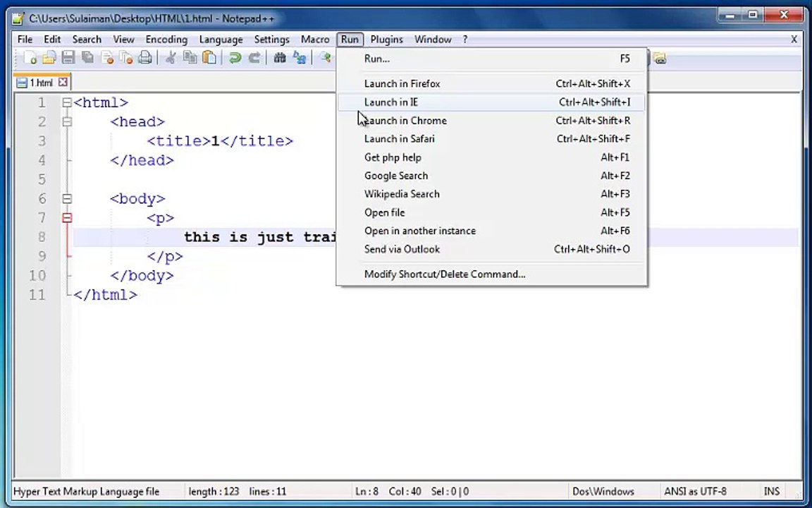Click Dos\Windows in the status bar

pos(603,491)
